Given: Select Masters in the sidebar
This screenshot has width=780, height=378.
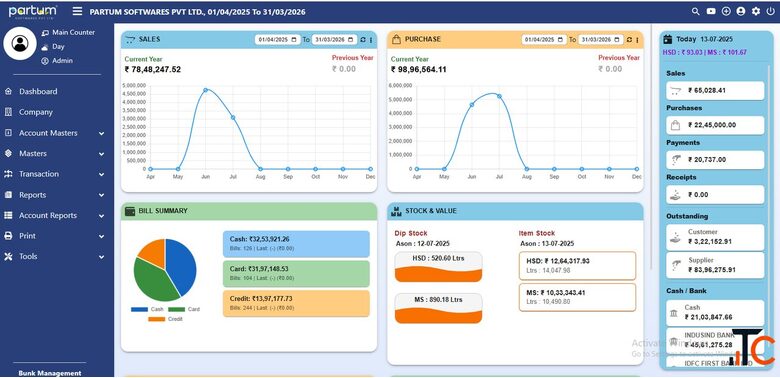Looking at the screenshot, I should click(33, 154).
